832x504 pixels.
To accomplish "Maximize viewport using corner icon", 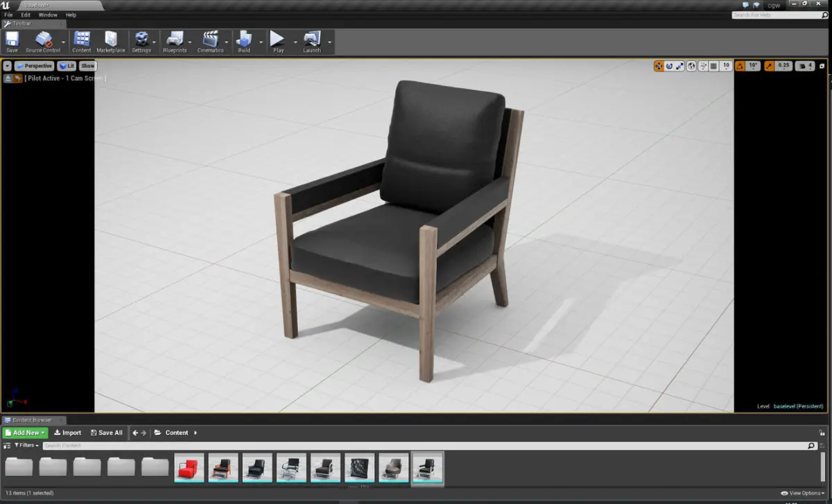I will pos(822,66).
